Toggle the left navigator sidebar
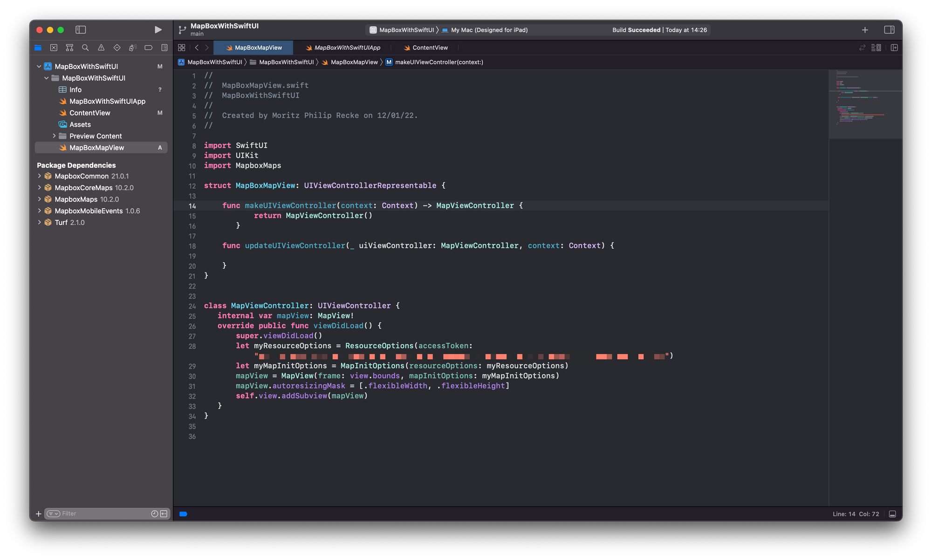Image resolution: width=932 pixels, height=560 pixels. point(81,30)
